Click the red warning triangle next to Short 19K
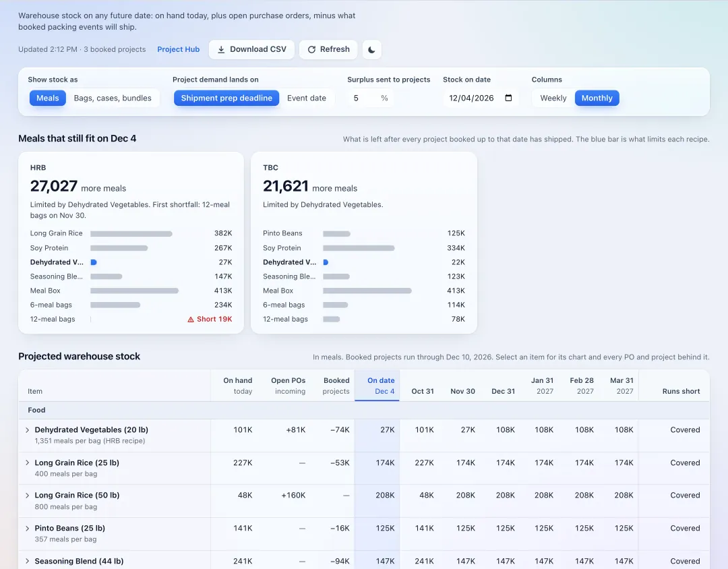This screenshot has width=728, height=569. 190,320
